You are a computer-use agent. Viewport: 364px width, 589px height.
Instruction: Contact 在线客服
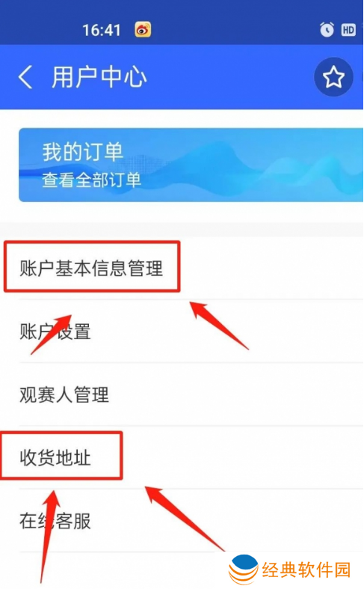(182, 521)
